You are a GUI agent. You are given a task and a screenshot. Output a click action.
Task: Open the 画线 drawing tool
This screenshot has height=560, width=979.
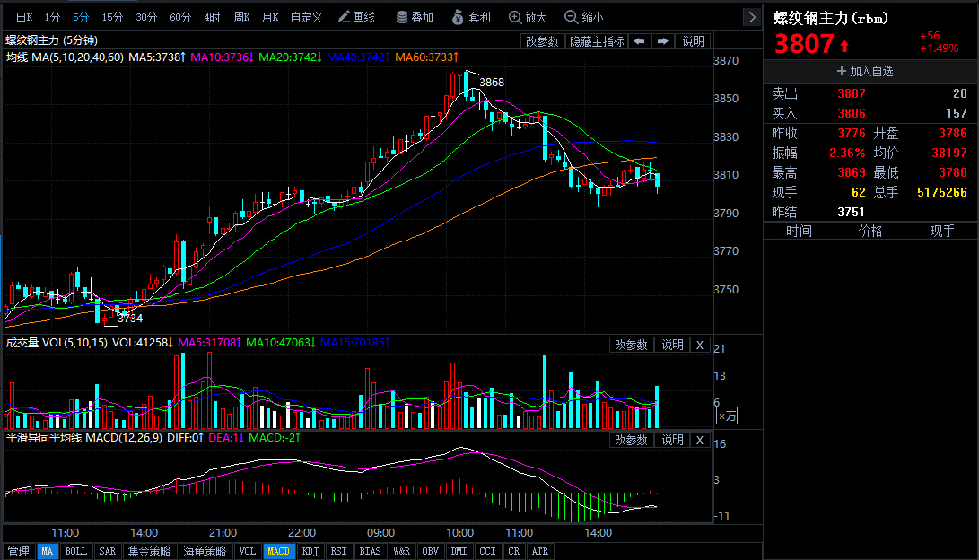pos(356,17)
